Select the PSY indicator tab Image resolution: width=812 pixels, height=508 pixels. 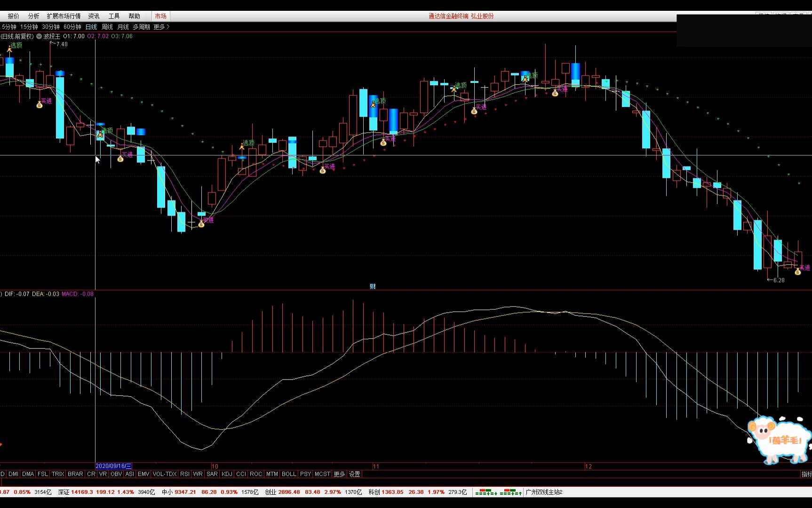click(305, 474)
